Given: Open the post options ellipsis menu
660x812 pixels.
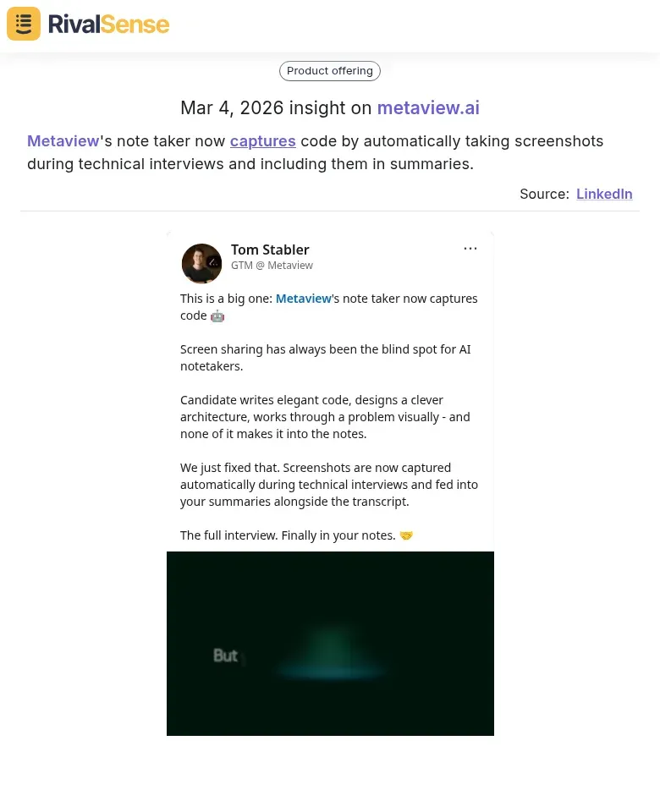Looking at the screenshot, I should (470, 248).
